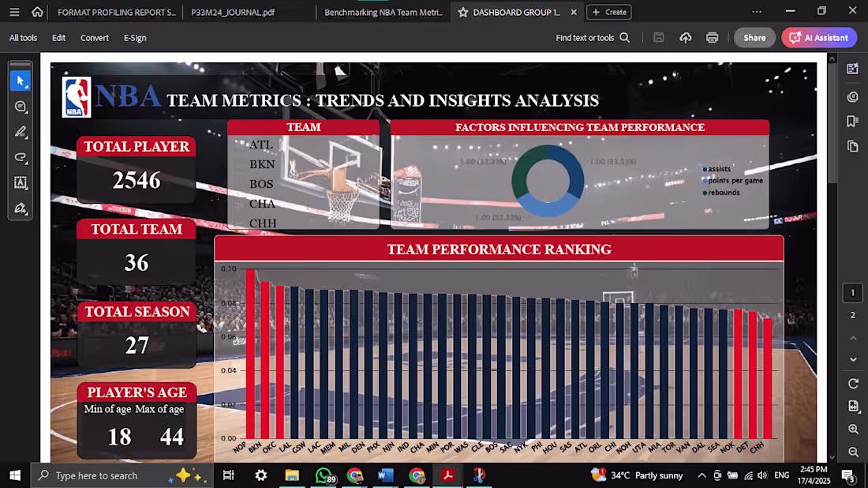This screenshot has width=868, height=488.
Task: Open the Fill & Sign tool
Action: [x=21, y=208]
